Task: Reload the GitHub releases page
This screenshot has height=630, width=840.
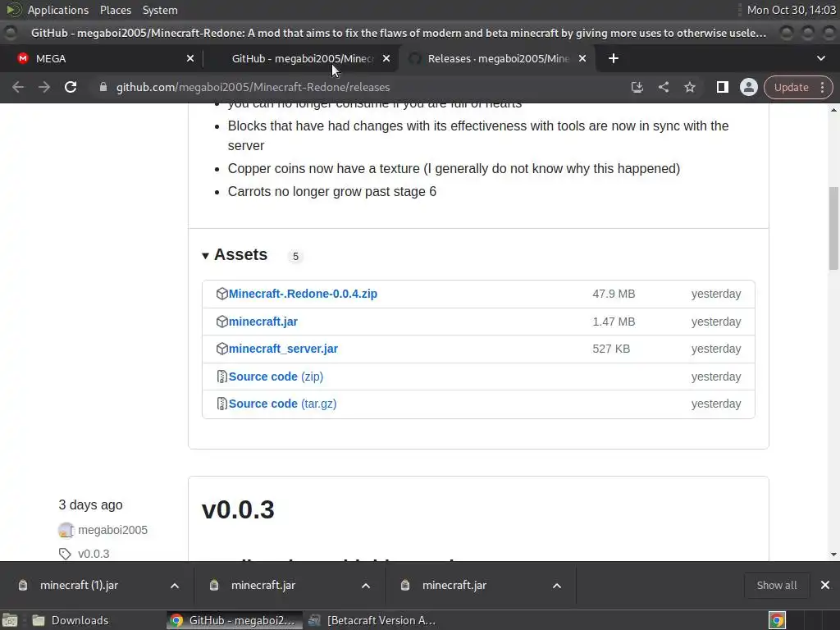Action: click(71, 87)
